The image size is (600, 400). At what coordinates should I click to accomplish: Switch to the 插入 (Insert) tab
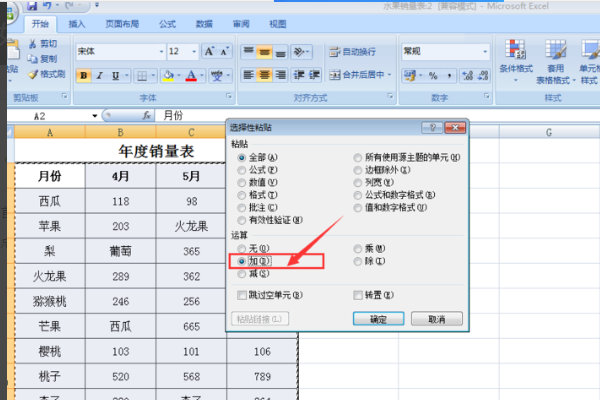pyautogui.click(x=77, y=24)
